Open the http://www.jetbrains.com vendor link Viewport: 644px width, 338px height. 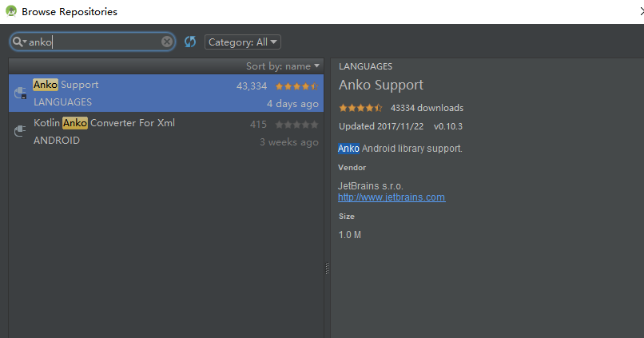392,197
